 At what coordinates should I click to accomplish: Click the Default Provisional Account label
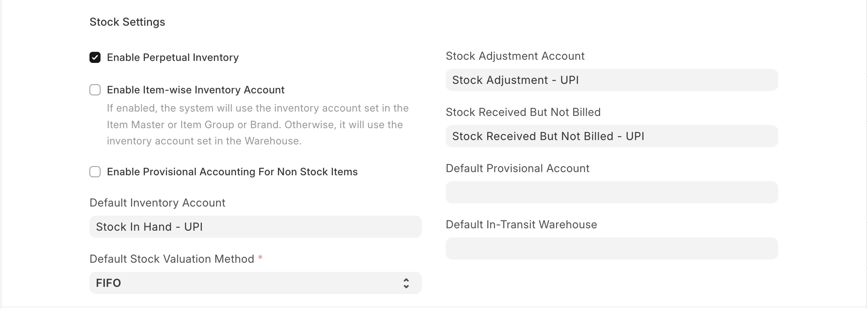517,168
